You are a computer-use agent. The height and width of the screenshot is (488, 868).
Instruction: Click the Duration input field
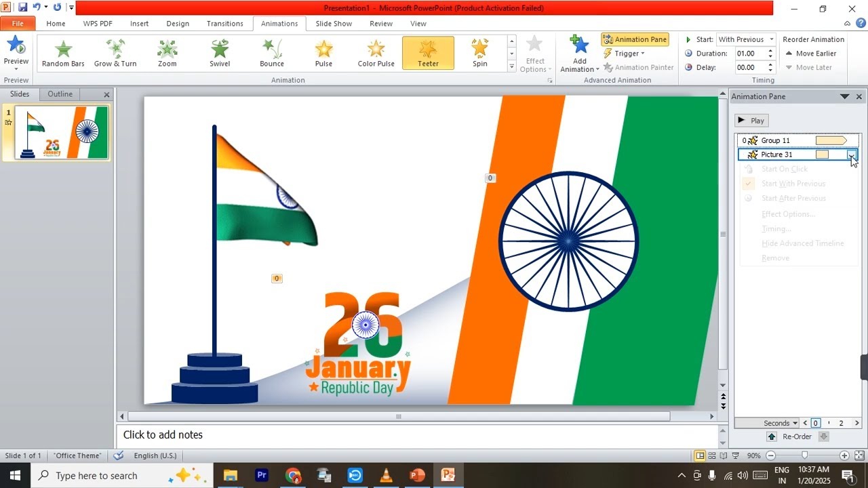click(x=750, y=54)
